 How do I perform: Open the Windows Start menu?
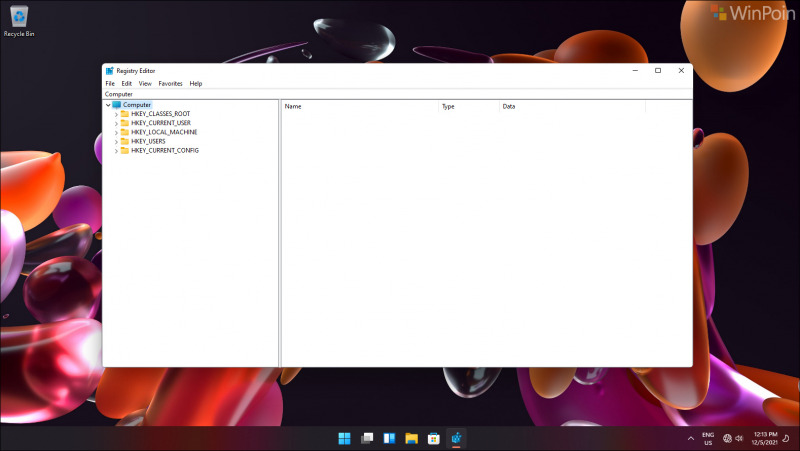click(x=344, y=438)
